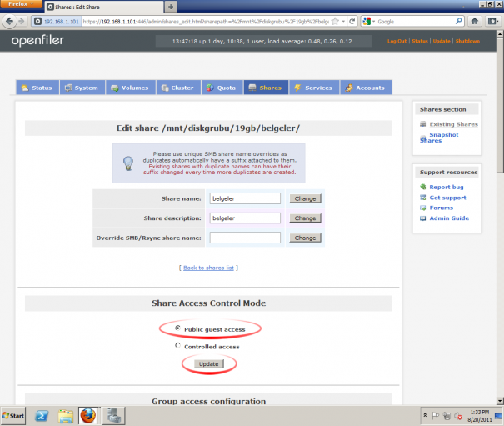Open Windows Explorer from the taskbar
This screenshot has width=504, height=426.
(66, 416)
